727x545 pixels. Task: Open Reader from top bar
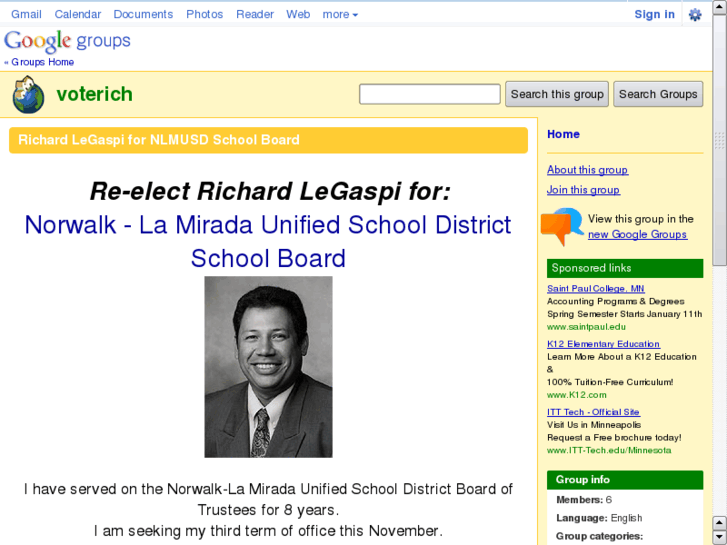pyautogui.click(x=255, y=14)
